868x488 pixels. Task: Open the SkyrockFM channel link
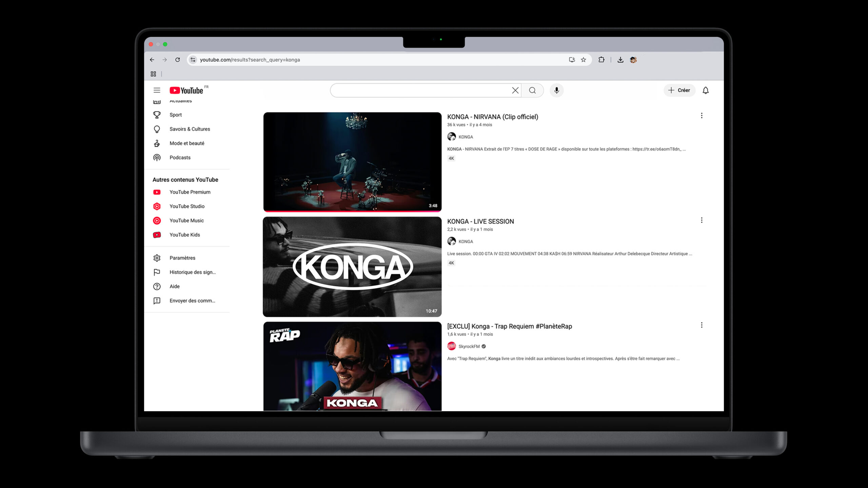(x=469, y=346)
